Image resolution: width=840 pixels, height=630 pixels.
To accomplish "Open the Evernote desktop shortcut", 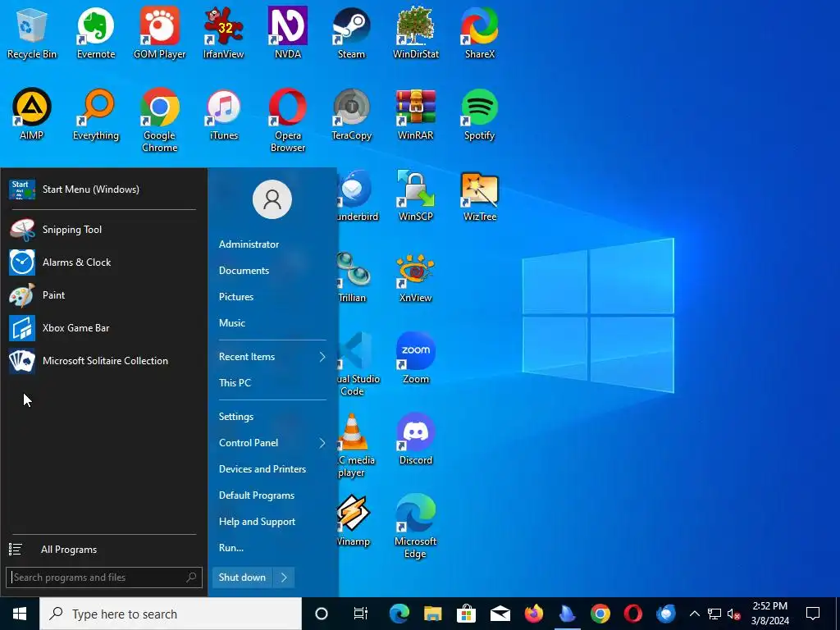I will 96,33.
